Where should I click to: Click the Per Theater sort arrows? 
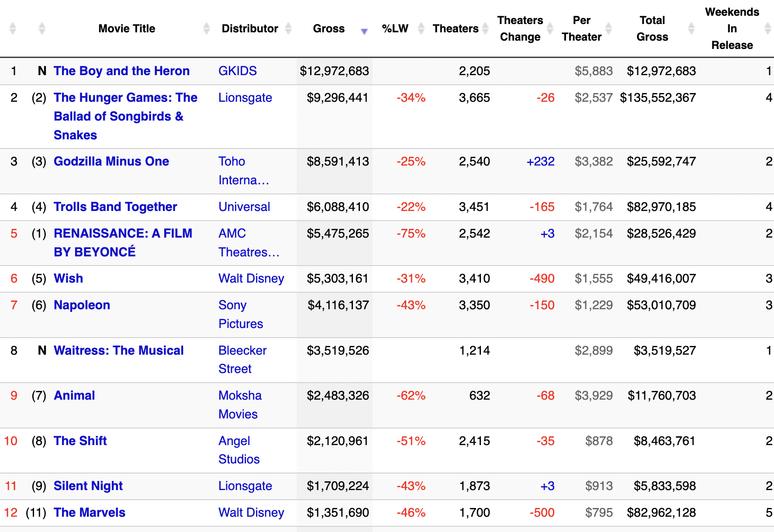608,28
